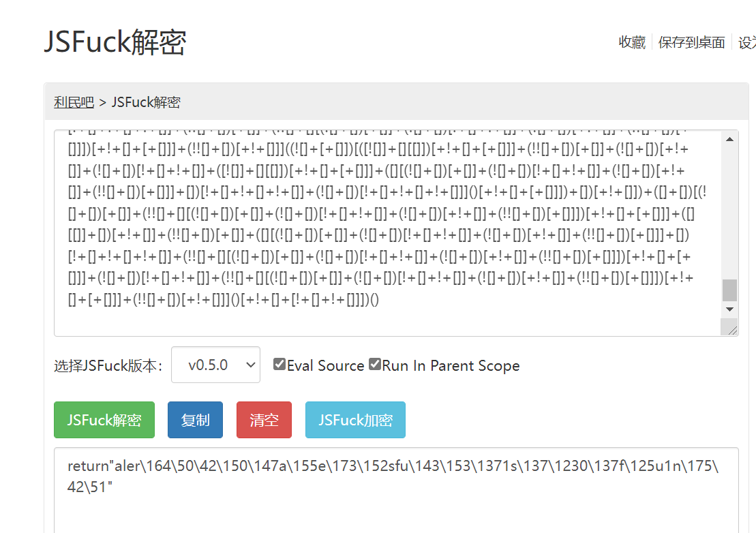Screen dimensions: 756x533
Task: Copy the result with the 复制 button
Action: click(195, 420)
